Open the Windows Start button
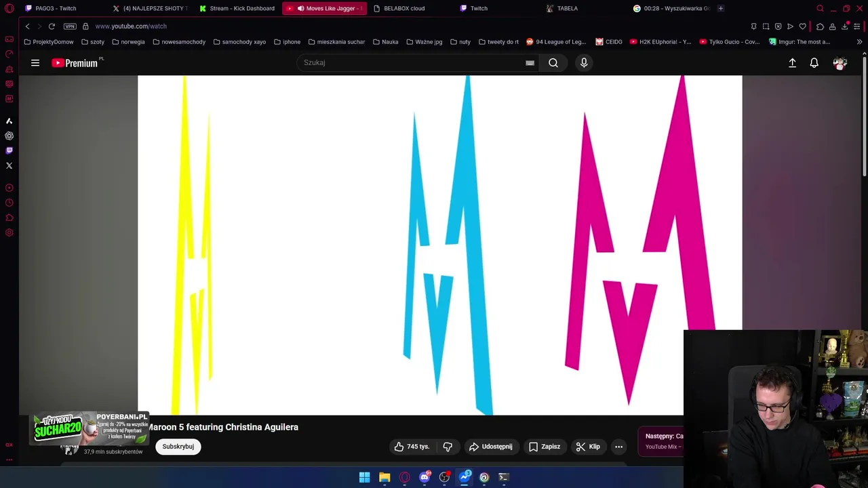 tap(364, 477)
